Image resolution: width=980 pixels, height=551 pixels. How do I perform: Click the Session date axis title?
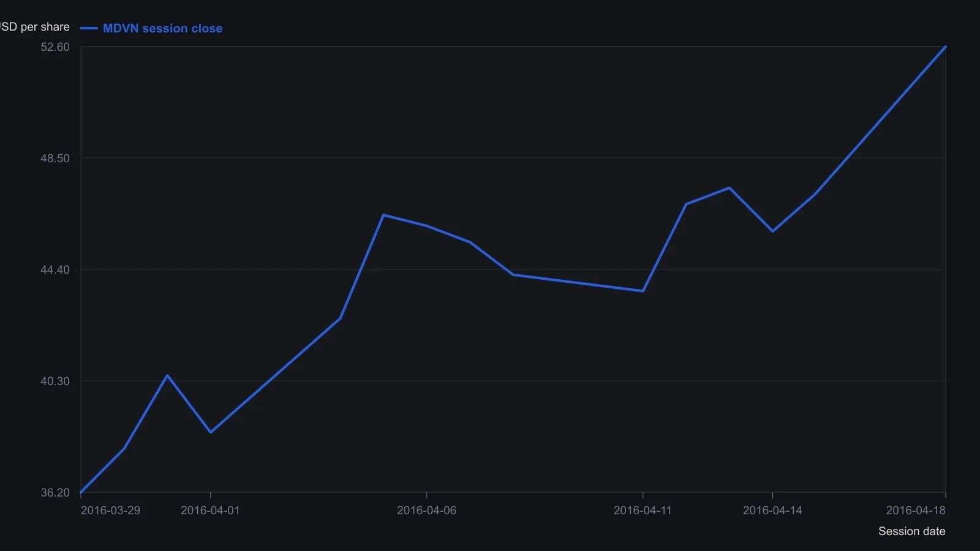pos(912,531)
